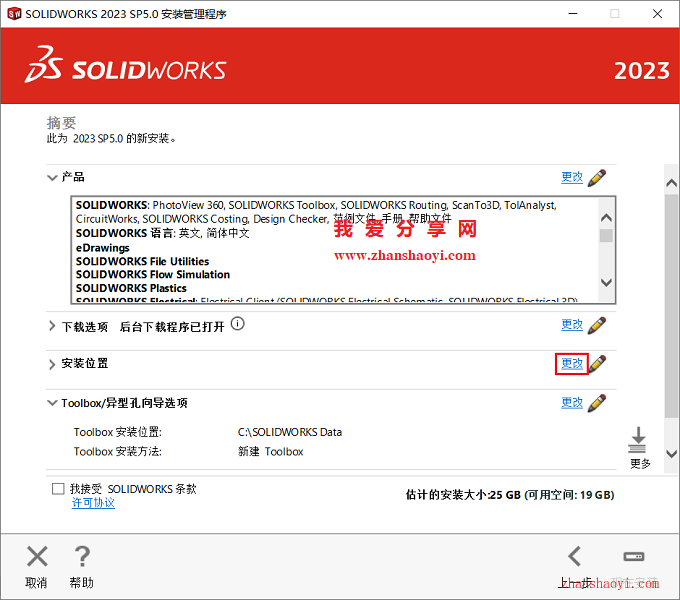
Task: Click the pencil icon beside 产品 更改
Action: (x=597, y=178)
